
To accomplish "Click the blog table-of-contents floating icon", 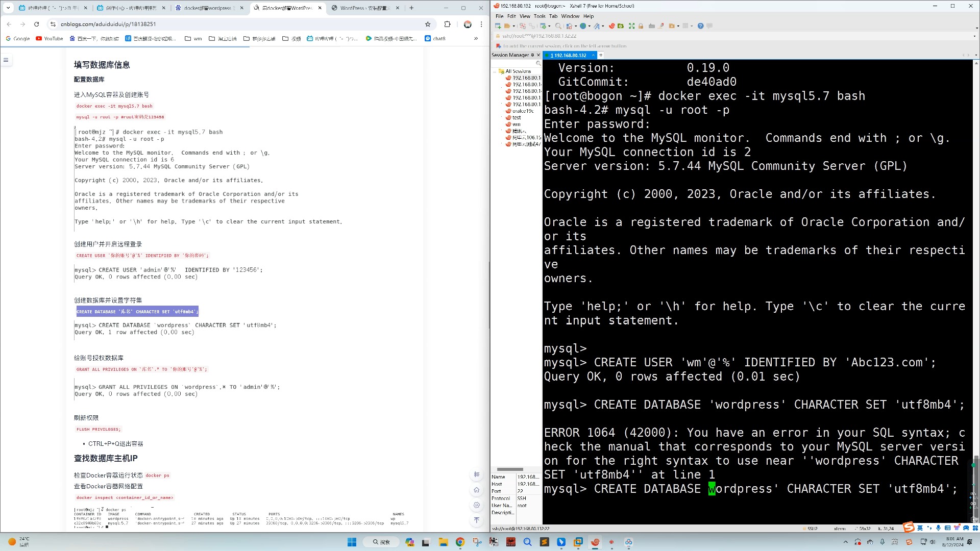I will pyautogui.click(x=476, y=474).
